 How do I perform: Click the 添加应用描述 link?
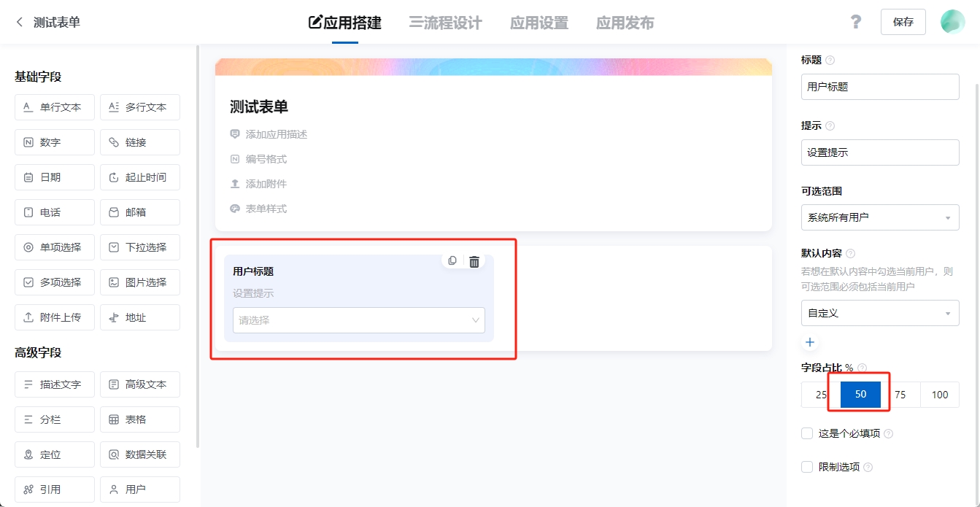276,134
